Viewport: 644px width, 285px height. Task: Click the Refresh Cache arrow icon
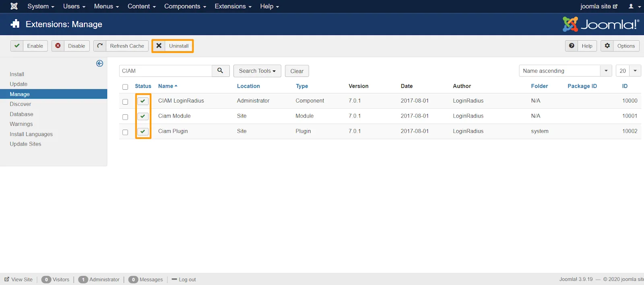100,46
